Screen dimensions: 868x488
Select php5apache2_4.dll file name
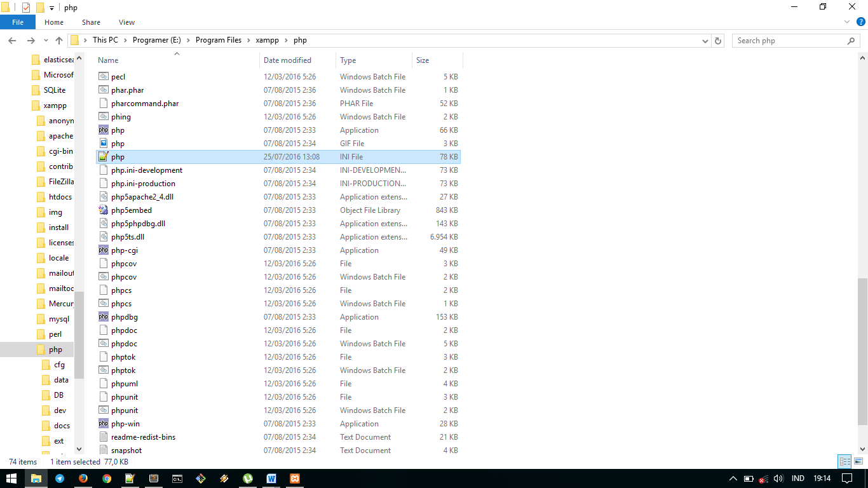(142, 196)
